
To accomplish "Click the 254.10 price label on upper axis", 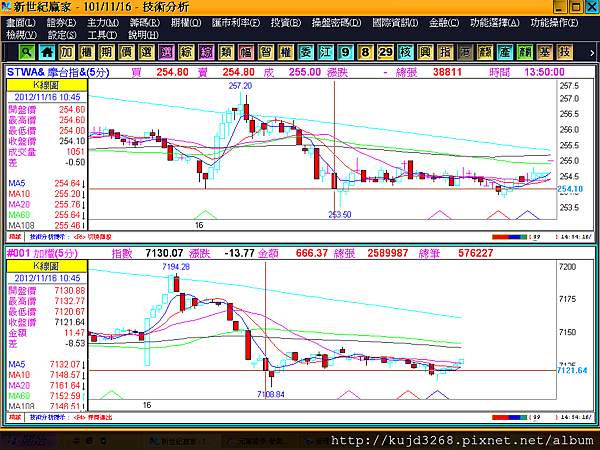I will (x=570, y=189).
